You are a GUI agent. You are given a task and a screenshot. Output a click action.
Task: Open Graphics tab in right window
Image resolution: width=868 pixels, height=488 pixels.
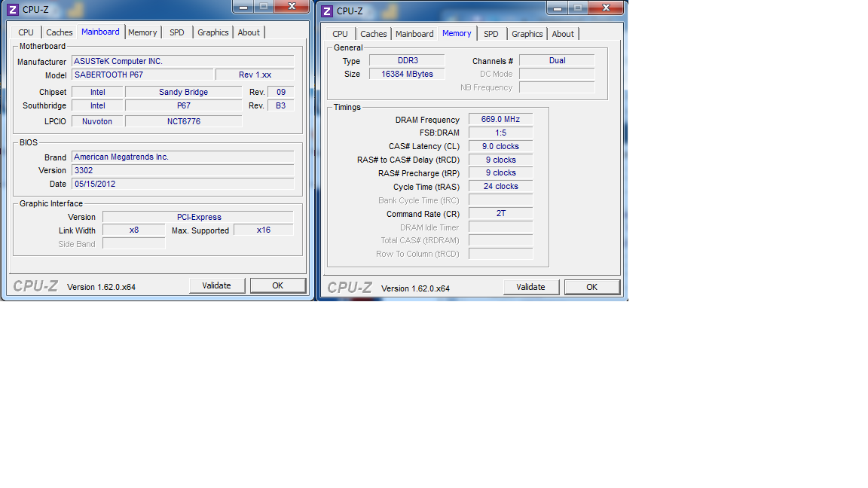click(527, 35)
